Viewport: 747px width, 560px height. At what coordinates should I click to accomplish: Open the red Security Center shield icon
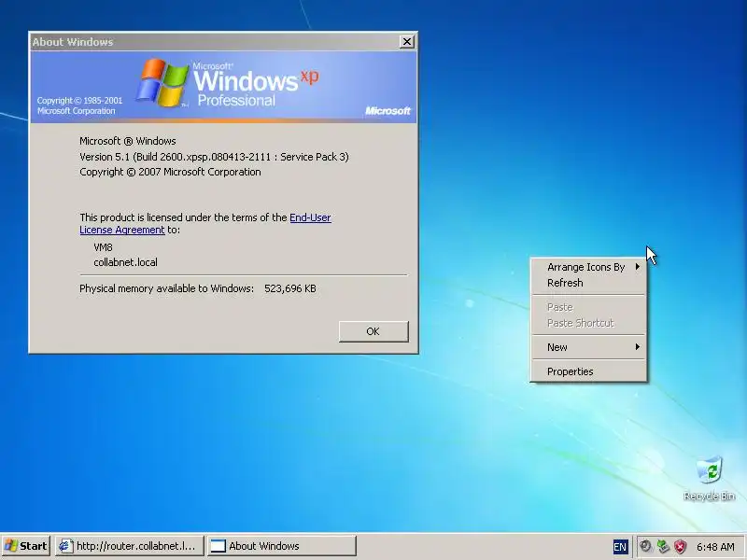pyautogui.click(x=681, y=546)
